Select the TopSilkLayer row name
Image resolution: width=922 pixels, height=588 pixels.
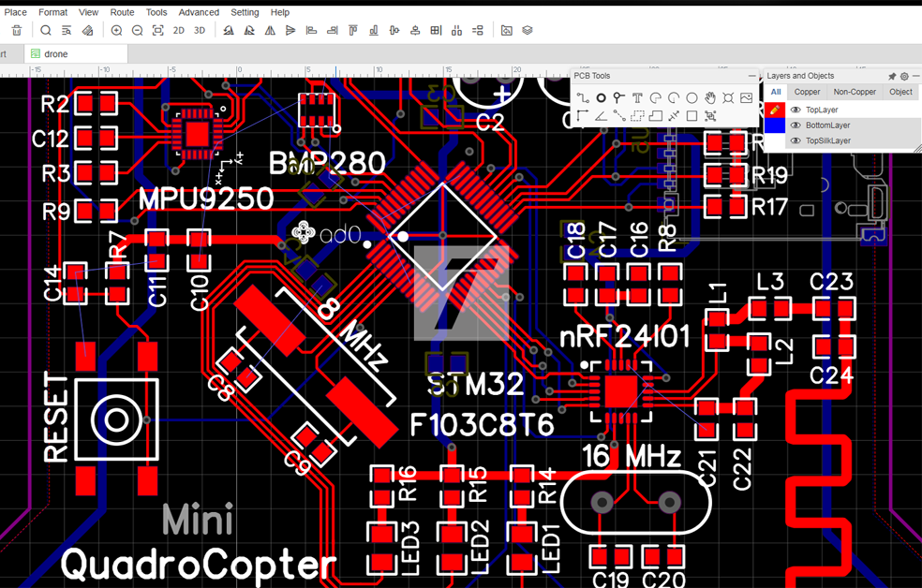828,140
